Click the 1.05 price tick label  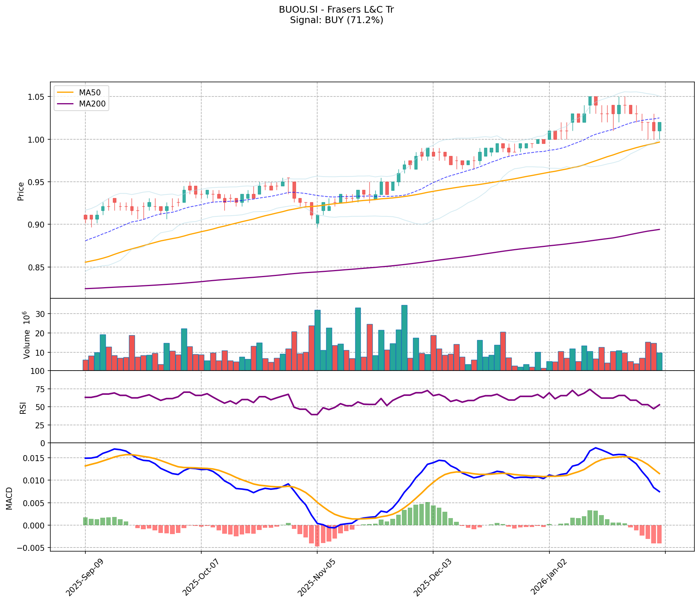click(37, 97)
